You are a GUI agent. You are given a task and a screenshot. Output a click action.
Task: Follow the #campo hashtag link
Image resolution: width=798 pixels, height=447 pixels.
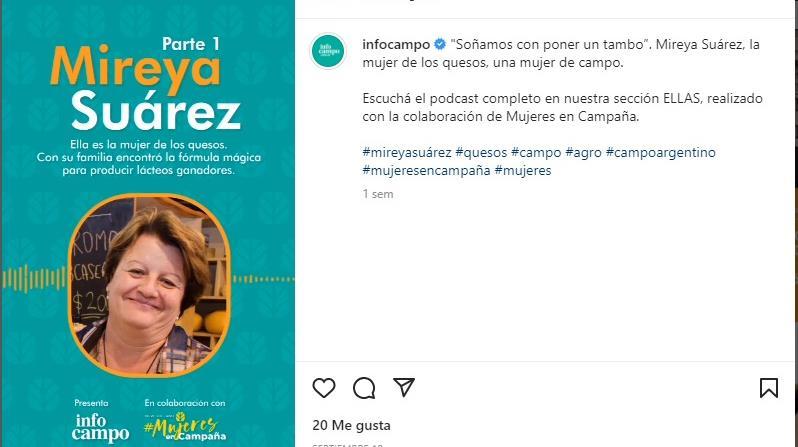536,152
